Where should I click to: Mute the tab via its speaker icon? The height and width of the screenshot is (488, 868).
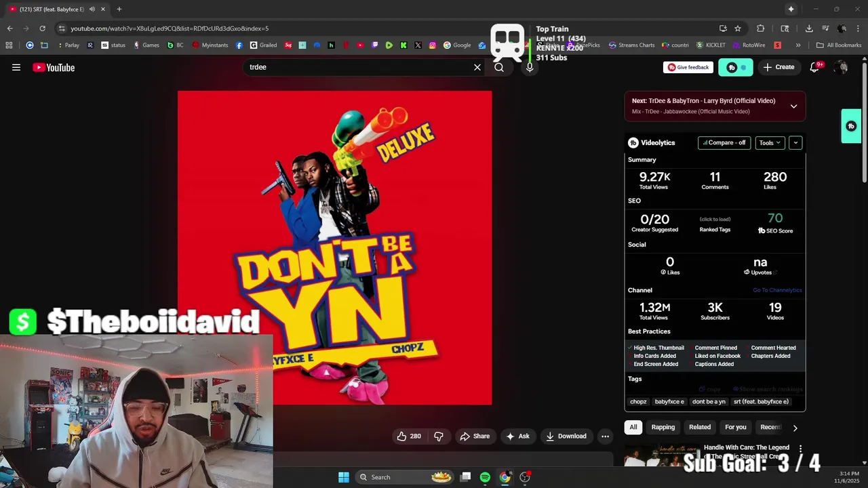pos(92,9)
